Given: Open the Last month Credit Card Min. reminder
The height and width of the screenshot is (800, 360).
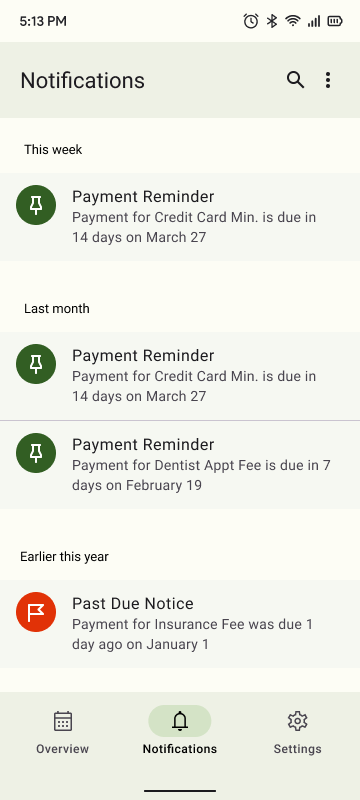Looking at the screenshot, I should [x=180, y=376].
